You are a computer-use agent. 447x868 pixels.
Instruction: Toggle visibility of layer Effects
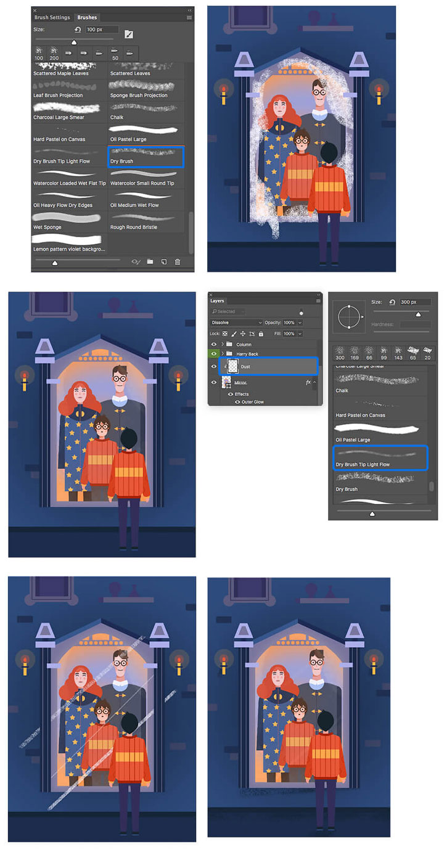tap(231, 394)
